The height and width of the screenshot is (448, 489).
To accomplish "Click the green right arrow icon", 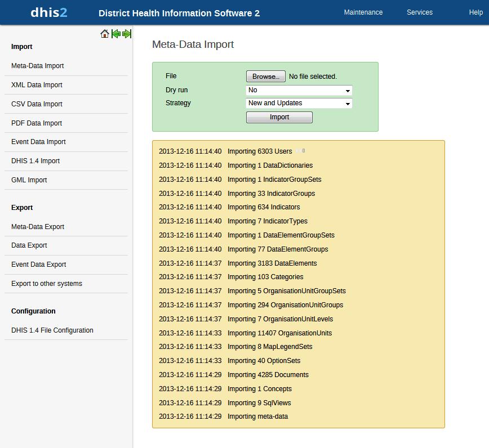I will pos(127,34).
